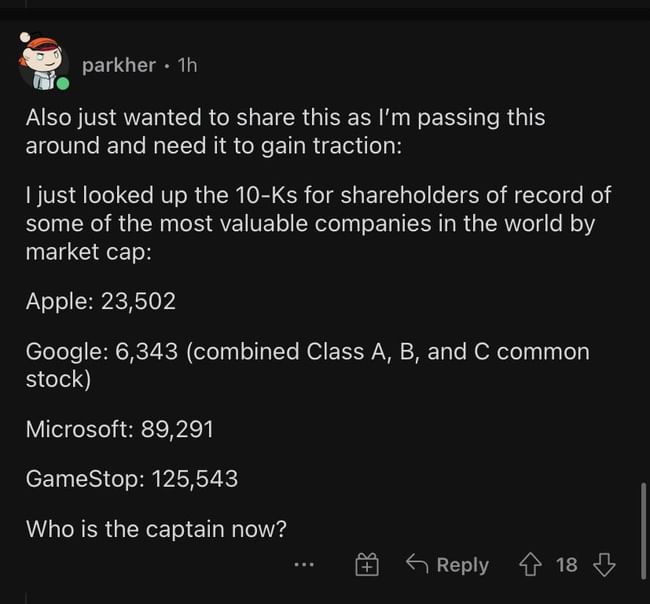Click the "Microsoft: 89,291" line
Image resolution: width=650 pixels, height=604 pixels.
click(x=119, y=429)
